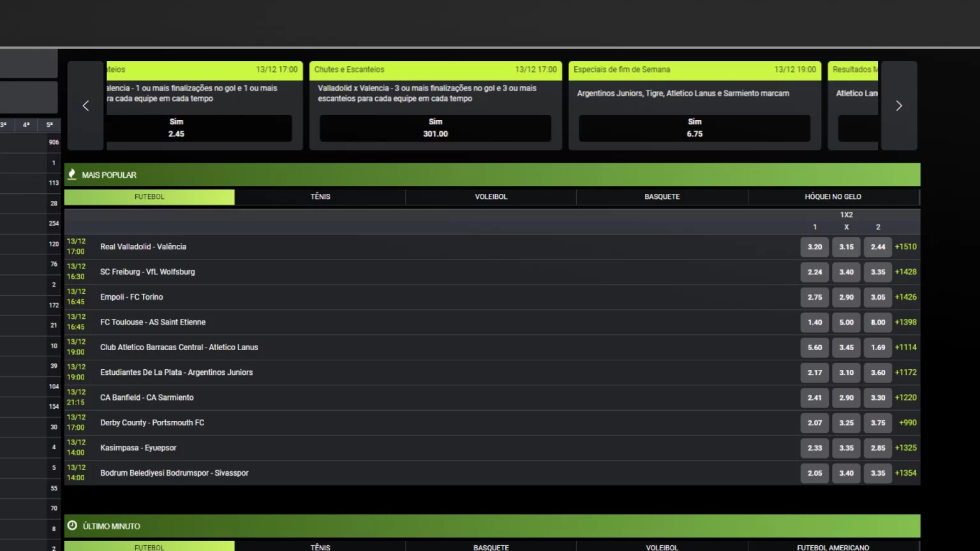Image resolution: width=980 pixels, height=551 pixels.
Task: Expand +1428 more bets for Freiburg match
Action: pyautogui.click(x=905, y=272)
